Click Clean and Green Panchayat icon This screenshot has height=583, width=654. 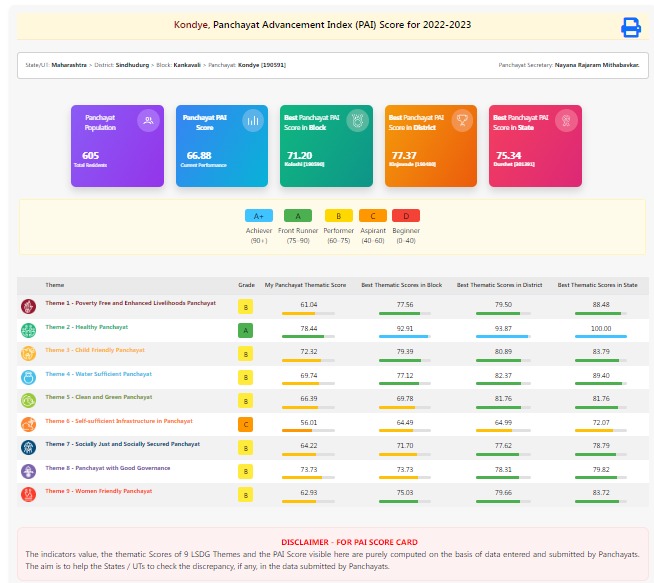(x=28, y=400)
